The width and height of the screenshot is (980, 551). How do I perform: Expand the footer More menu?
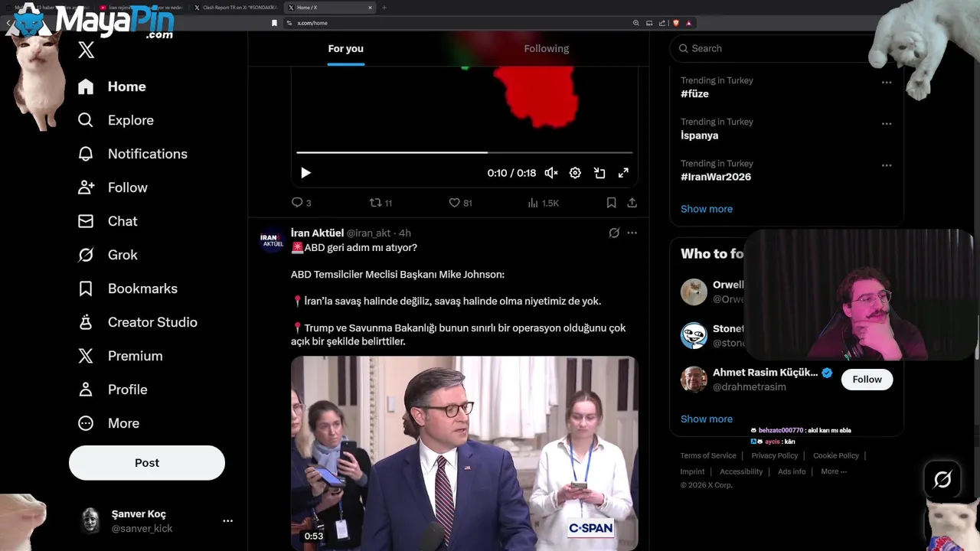pyautogui.click(x=834, y=471)
